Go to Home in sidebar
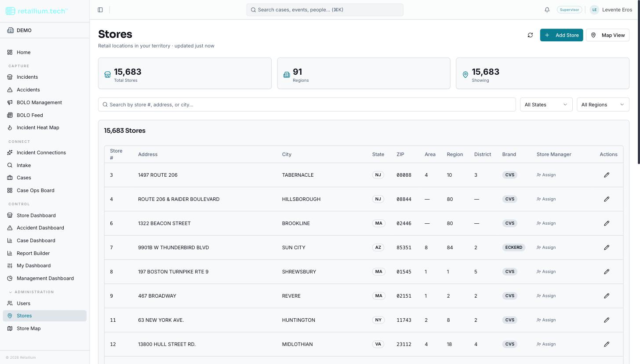Image resolution: width=640 pixels, height=364 pixels. click(44, 52)
